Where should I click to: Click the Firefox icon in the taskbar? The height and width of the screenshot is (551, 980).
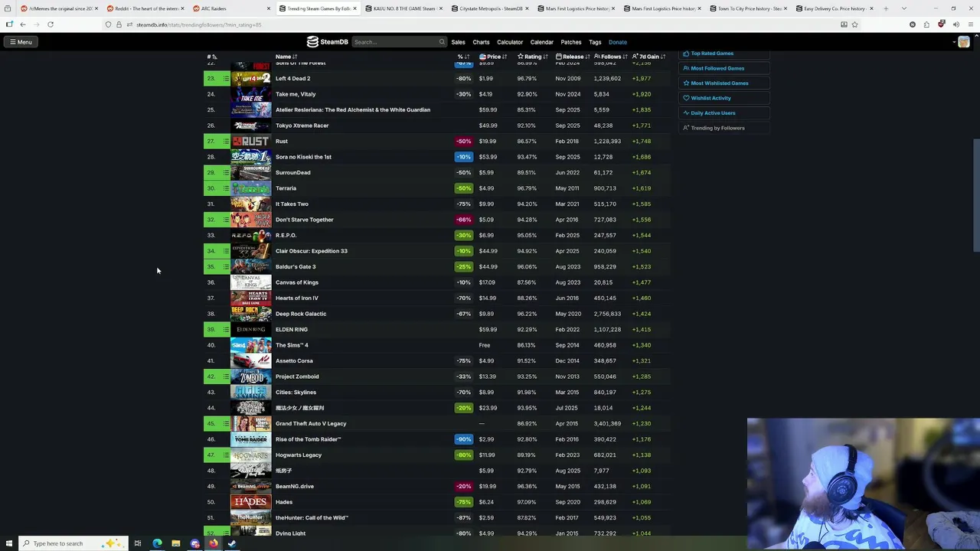[214, 543]
